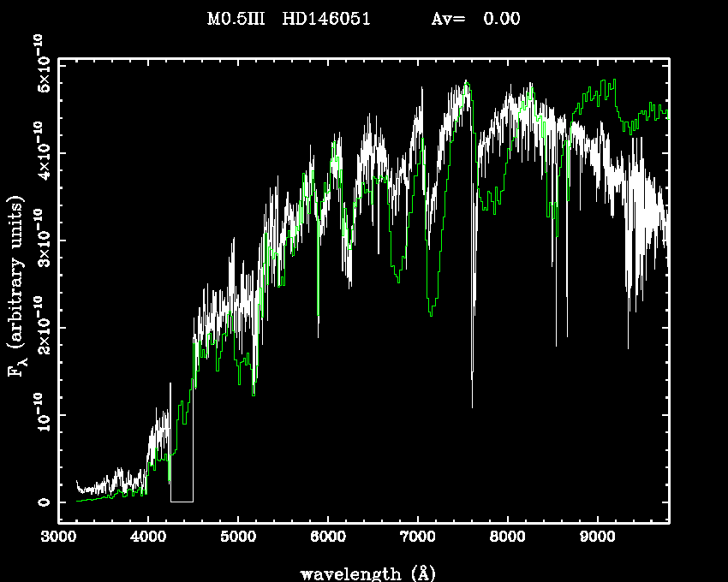Click the 7000 x-axis tick label
The height and width of the screenshot is (582, 728).
click(x=417, y=537)
